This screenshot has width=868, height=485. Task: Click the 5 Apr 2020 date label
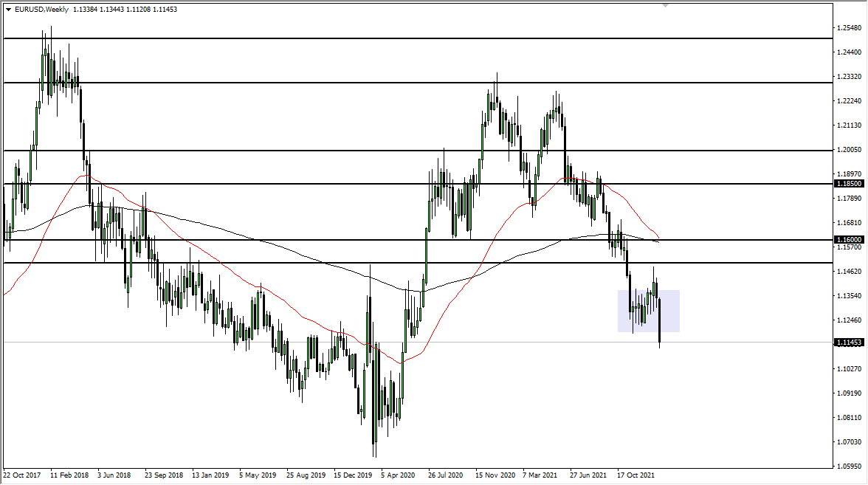tap(398, 476)
